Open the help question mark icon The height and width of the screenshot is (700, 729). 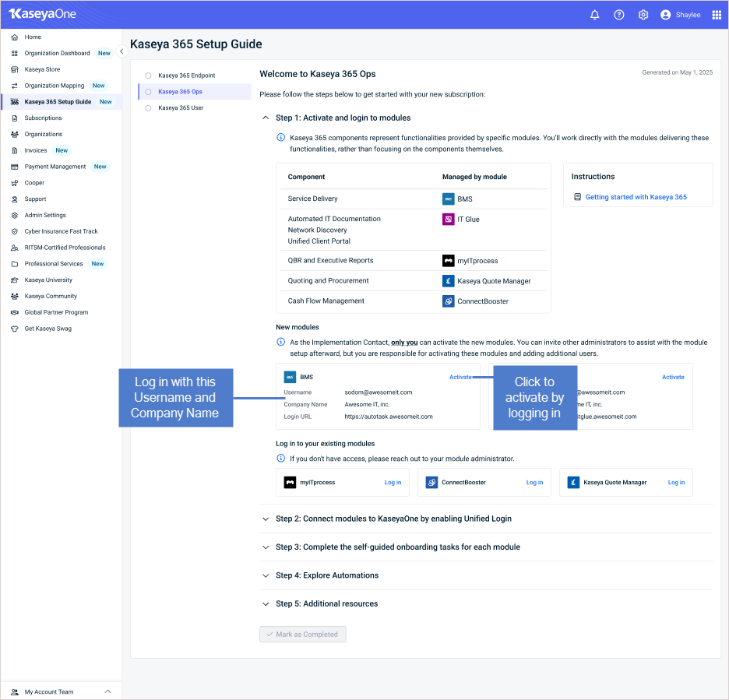click(x=619, y=15)
